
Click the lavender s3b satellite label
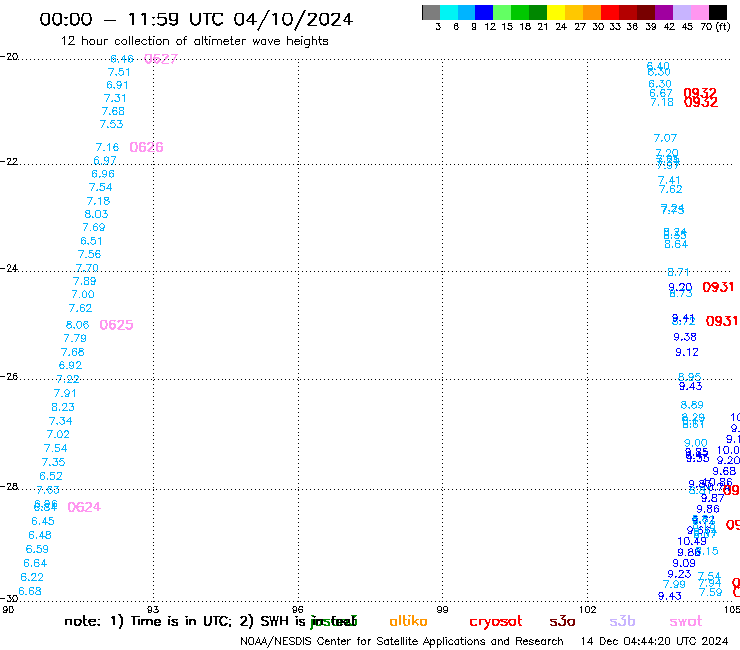click(x=622, y=621)
